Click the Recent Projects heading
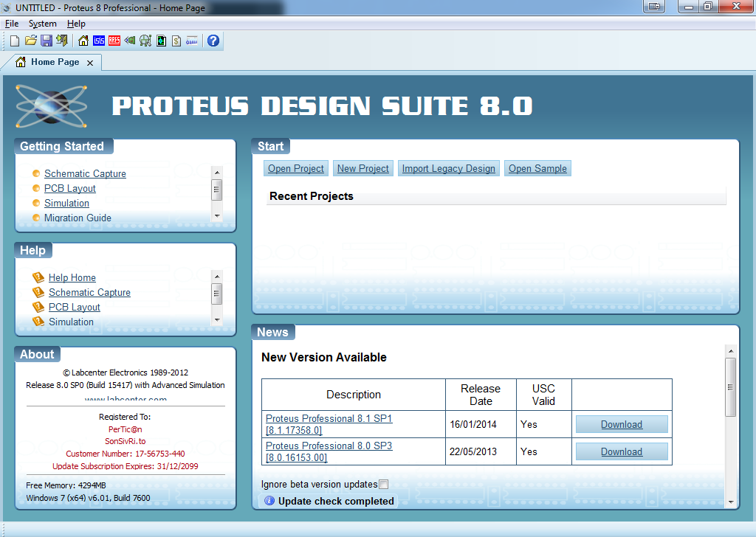756x537 pixels. [x=312, y=196]
